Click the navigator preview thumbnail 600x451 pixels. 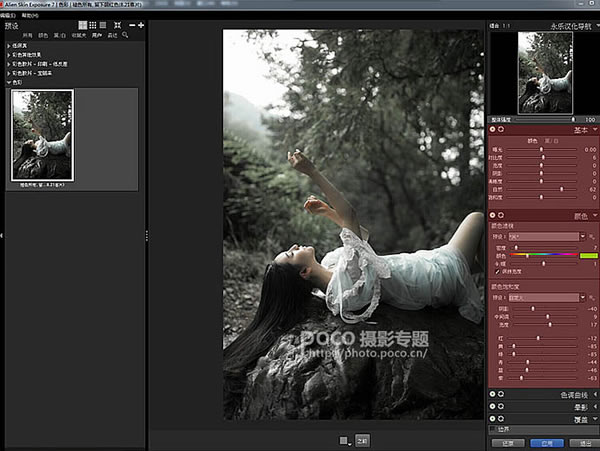pos(545,73)
